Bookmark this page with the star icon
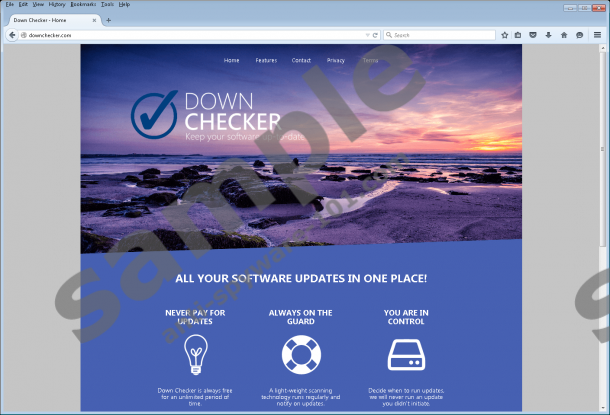Screen dimensions: 610x415 coord(504,34)
